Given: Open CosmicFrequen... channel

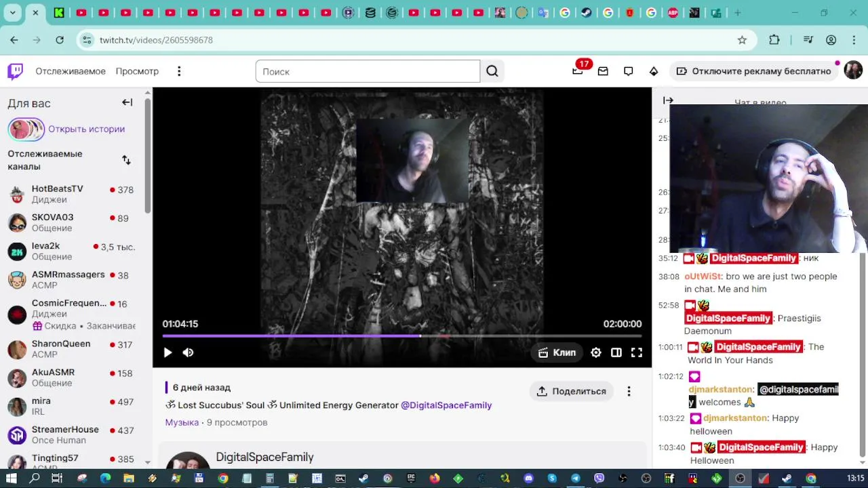Looking at the screenshot, I should coord(72,314).
